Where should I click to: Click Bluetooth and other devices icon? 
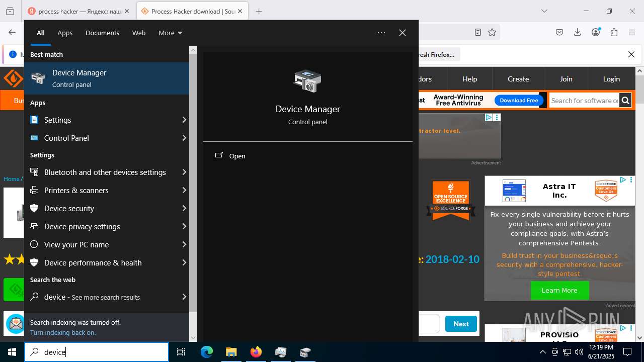coord(34,172)
